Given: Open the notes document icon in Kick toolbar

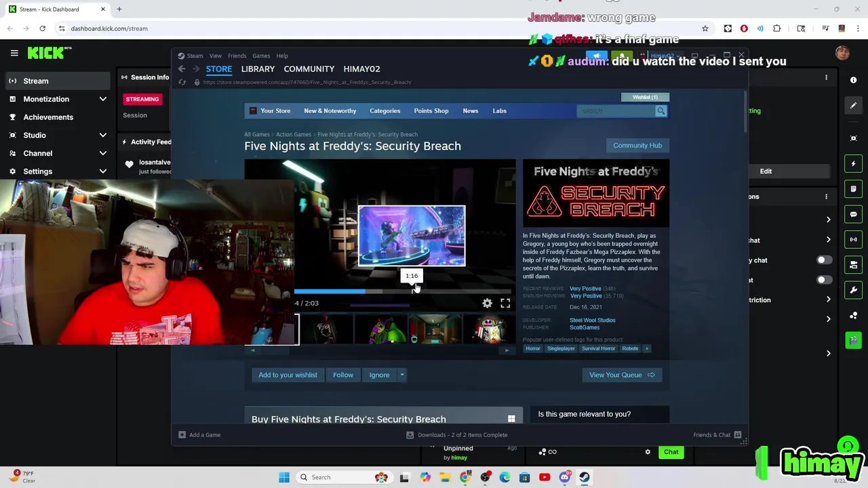Looking at the screenshot, I should pyautogui.click(x=854, y=189).
